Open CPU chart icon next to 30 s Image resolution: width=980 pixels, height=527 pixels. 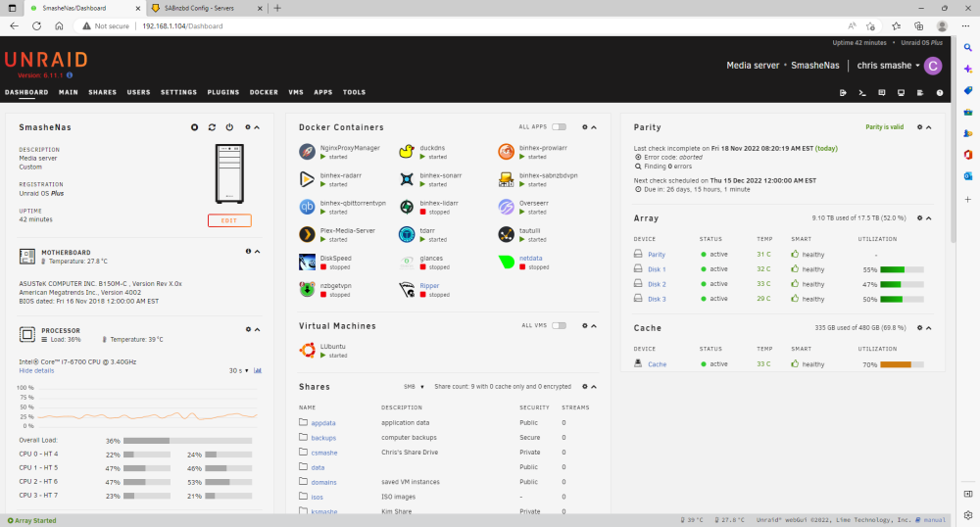tap(258, 370)
